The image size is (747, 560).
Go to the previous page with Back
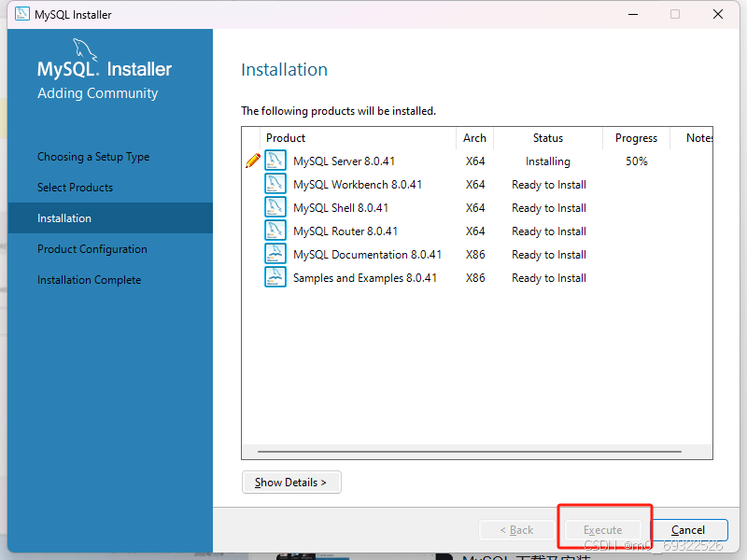coord(517,530)
